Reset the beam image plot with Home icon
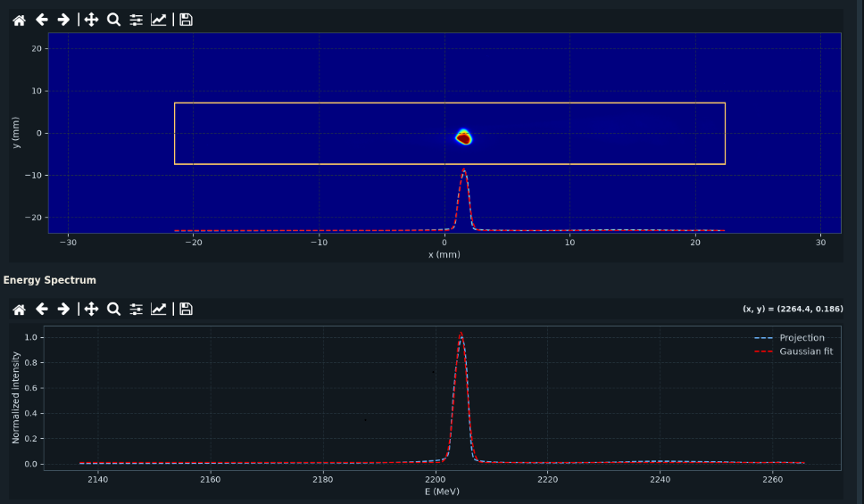This screenshot has height=504, width=864. click(20, 21)
